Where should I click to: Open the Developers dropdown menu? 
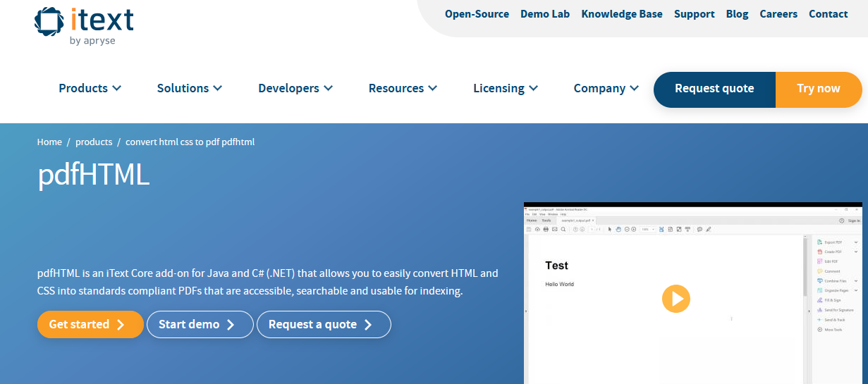coord(295,88)
